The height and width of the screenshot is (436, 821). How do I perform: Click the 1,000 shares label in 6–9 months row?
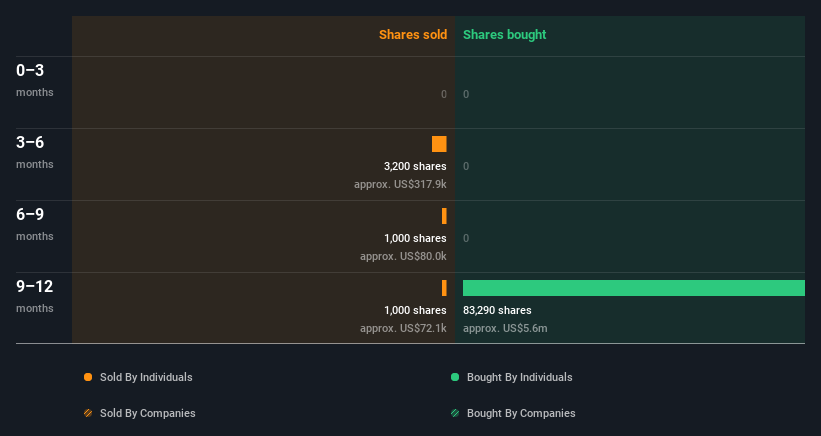tap(415, 238)
